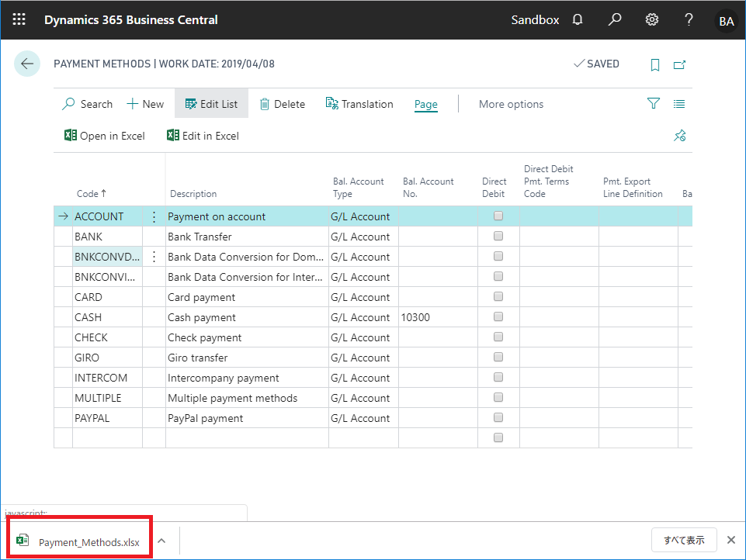Click the Sandbox environment label

(x=535, y=20)
